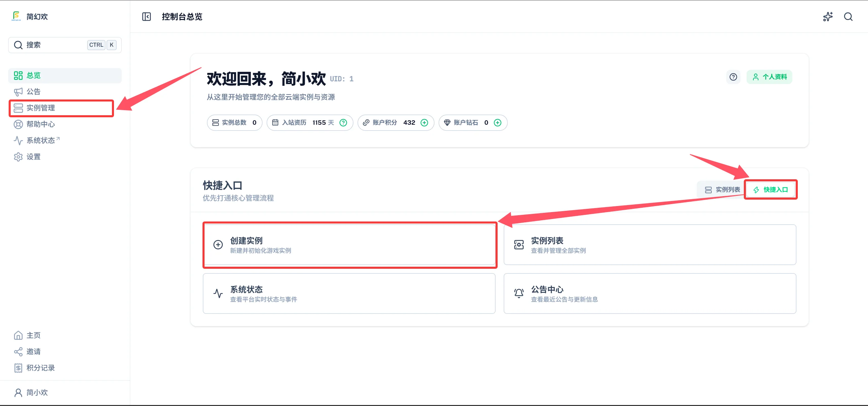Open 个人资料 profile button
This screenshot has width=868, height=406.
click(x=769, y=77)
